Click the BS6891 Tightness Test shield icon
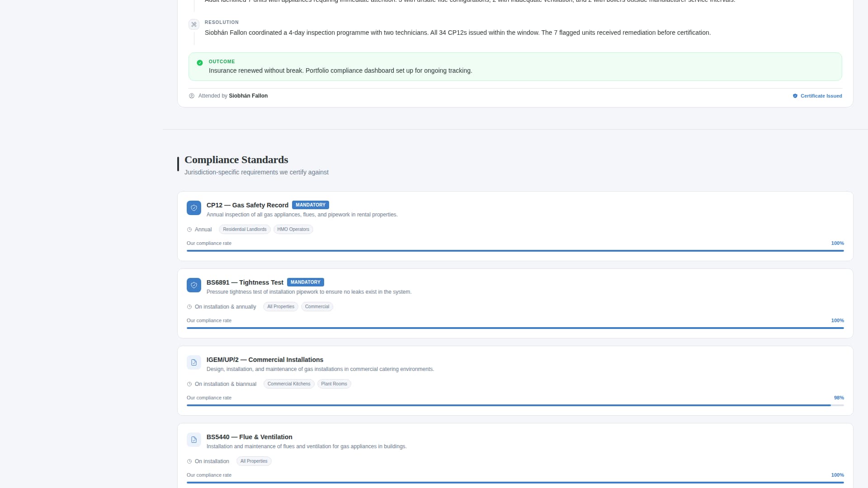868x488 pixels. 194,285
